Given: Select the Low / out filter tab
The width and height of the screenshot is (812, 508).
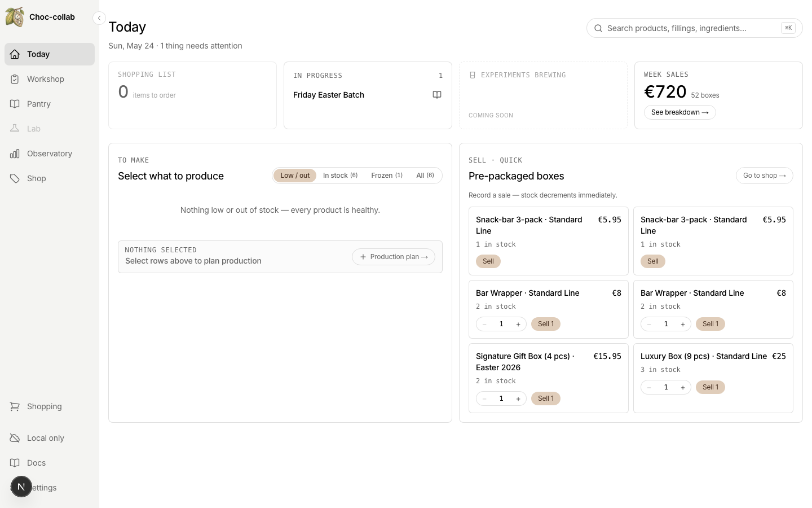Looking at the screenshot, I should [295, 176].
